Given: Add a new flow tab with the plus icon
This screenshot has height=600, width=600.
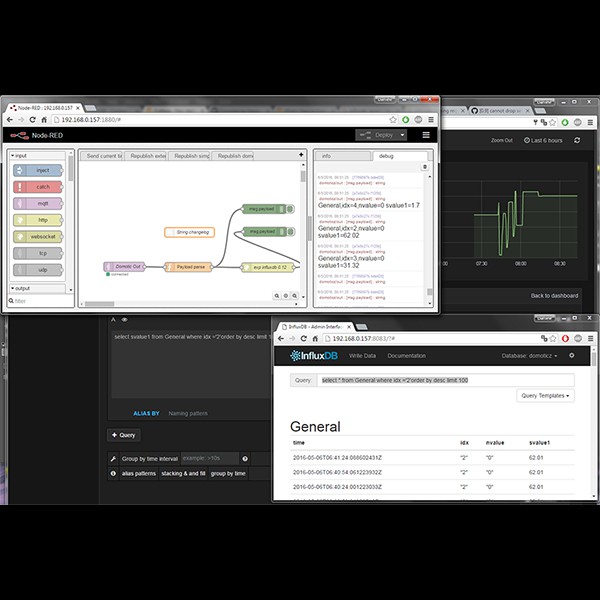Looking at the screenshot, I should coord(303,156).
